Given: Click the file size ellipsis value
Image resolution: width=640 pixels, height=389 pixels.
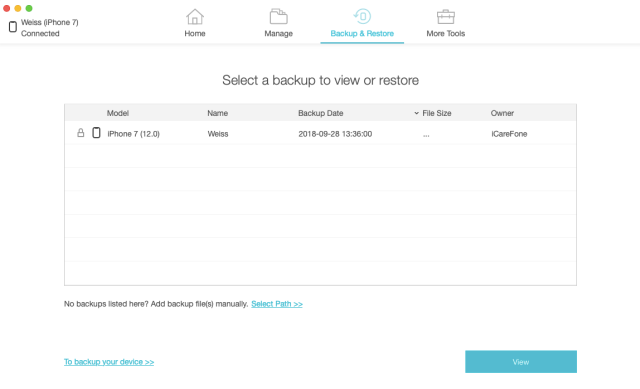Looking at the screenshot, I should [426, 135].
